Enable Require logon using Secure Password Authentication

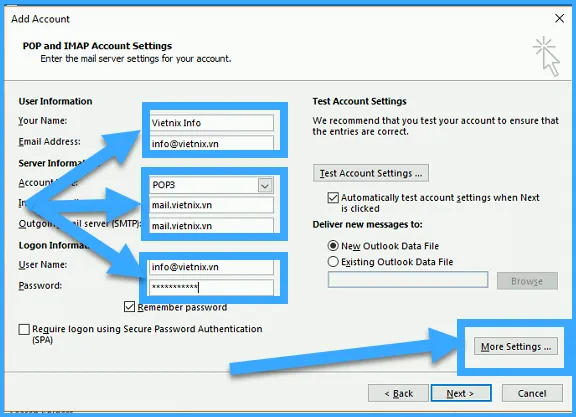(x=24, y=329)
